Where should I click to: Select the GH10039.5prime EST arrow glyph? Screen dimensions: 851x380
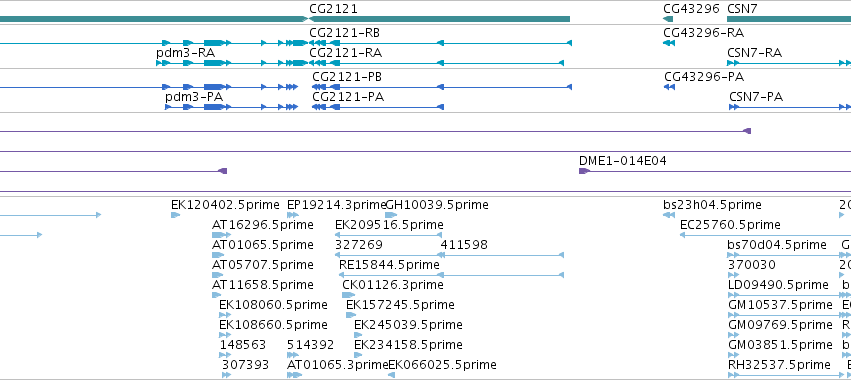[x=391, y=215]
